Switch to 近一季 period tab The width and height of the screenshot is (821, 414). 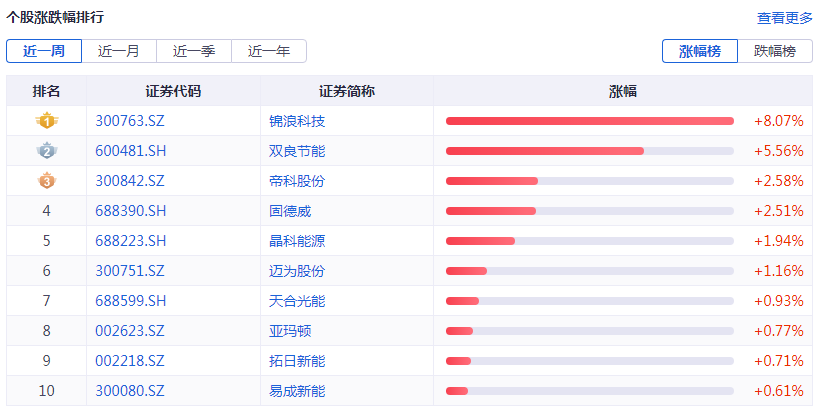pyautogui.click(x=194, y=51)
